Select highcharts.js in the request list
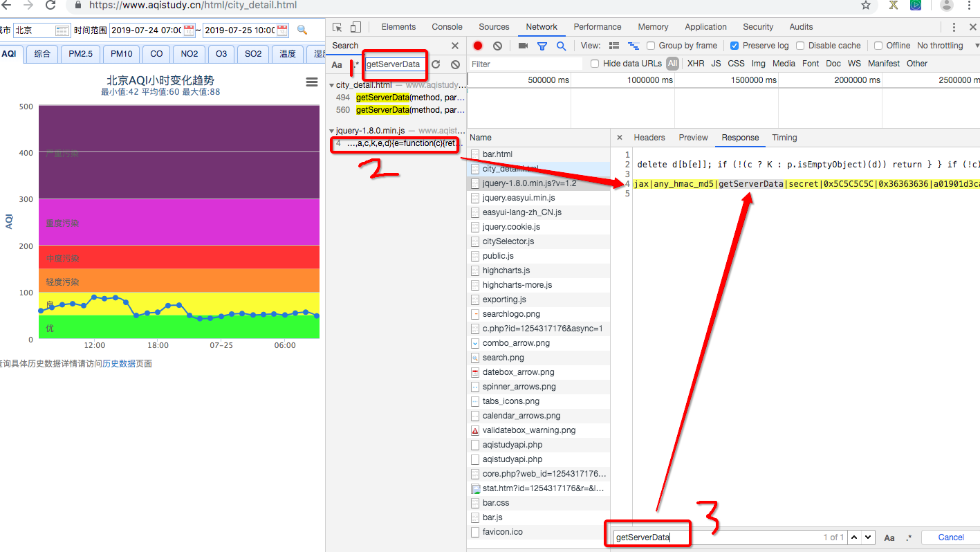The width and height of the screenshot is (980, 552). (539, 270)
